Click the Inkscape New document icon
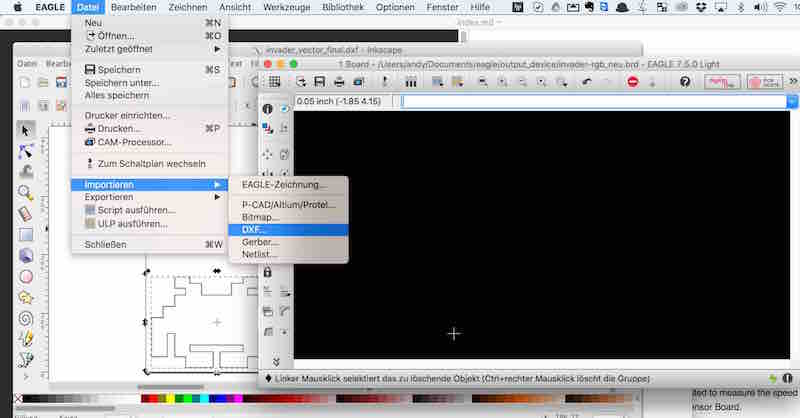Viewport: 800px width, 418px height. pos(24,82)
